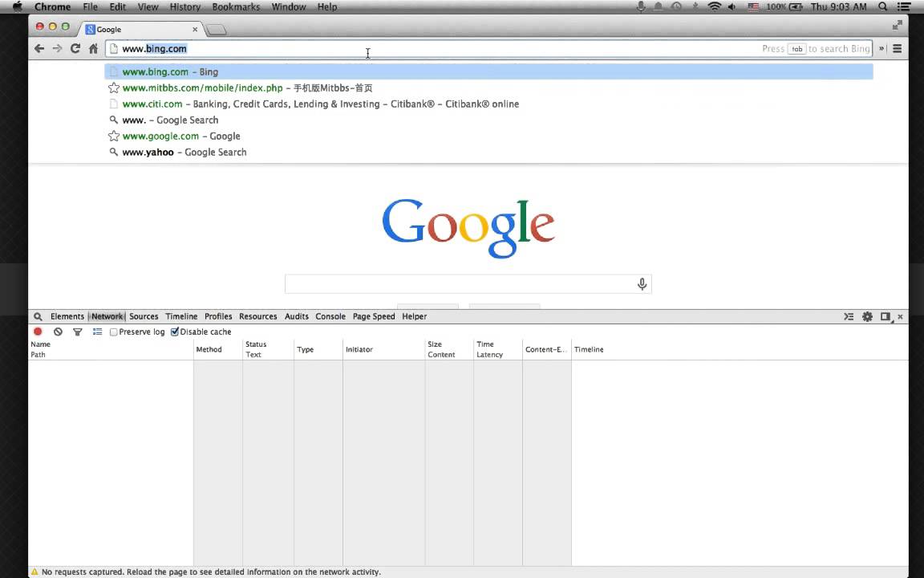This screenshot has width=924, height=578.
Task: Stop recording network log with red button
Action: tap(38, 332)
